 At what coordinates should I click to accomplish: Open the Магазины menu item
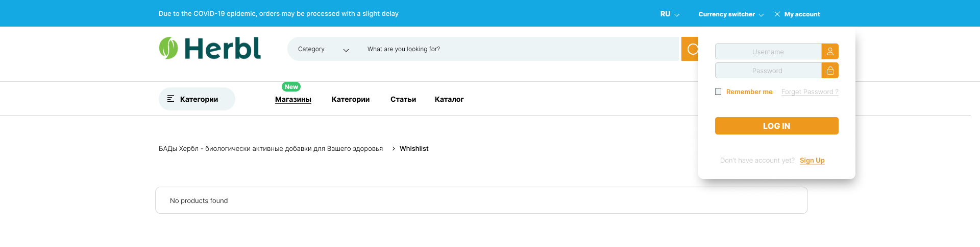(x=293, y=99)
